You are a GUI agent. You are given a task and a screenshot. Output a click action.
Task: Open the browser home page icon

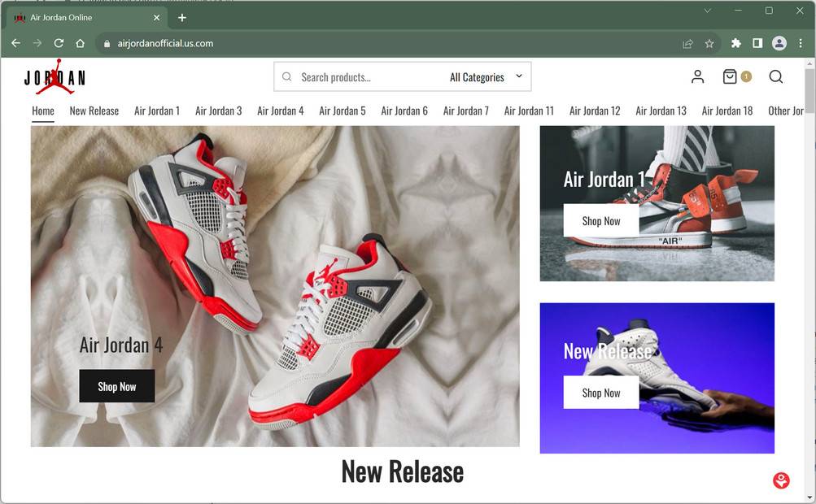[x=81, y=43]
